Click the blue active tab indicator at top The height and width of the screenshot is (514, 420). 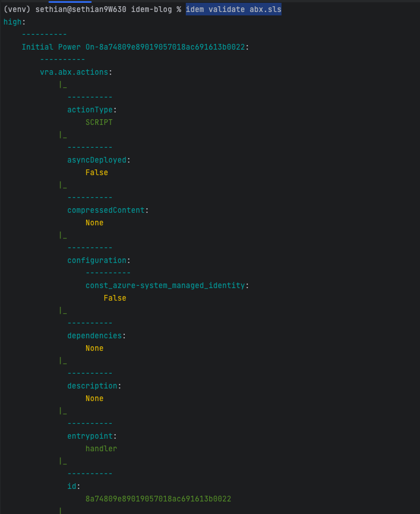coord(70,2)
